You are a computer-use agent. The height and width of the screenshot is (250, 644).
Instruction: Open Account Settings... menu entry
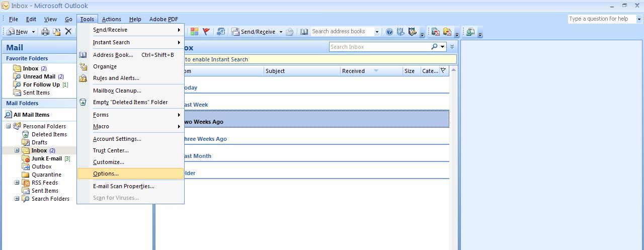tap(117, 139)
